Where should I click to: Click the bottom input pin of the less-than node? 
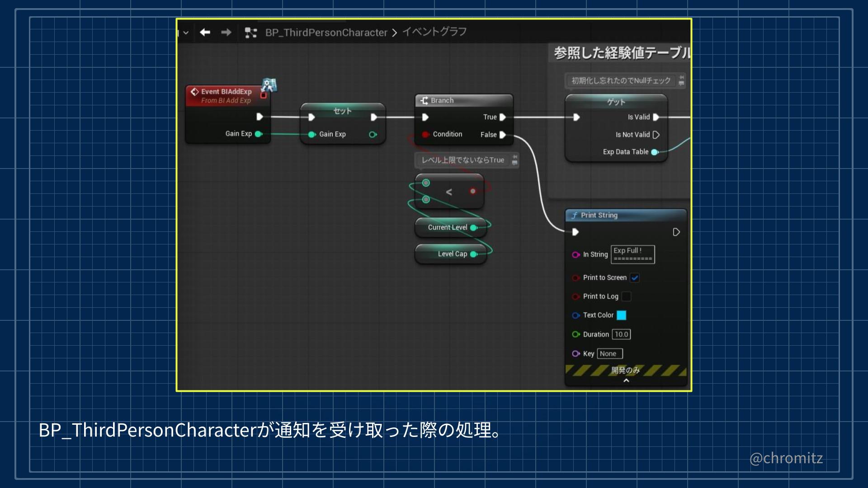(426, 199)
